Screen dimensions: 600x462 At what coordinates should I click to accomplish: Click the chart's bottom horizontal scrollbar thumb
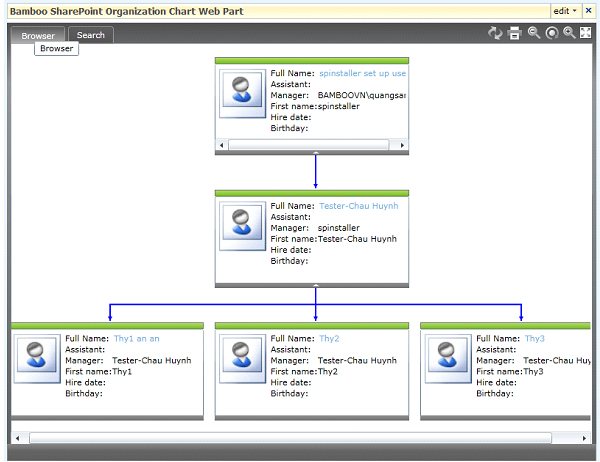coord(290,438)
